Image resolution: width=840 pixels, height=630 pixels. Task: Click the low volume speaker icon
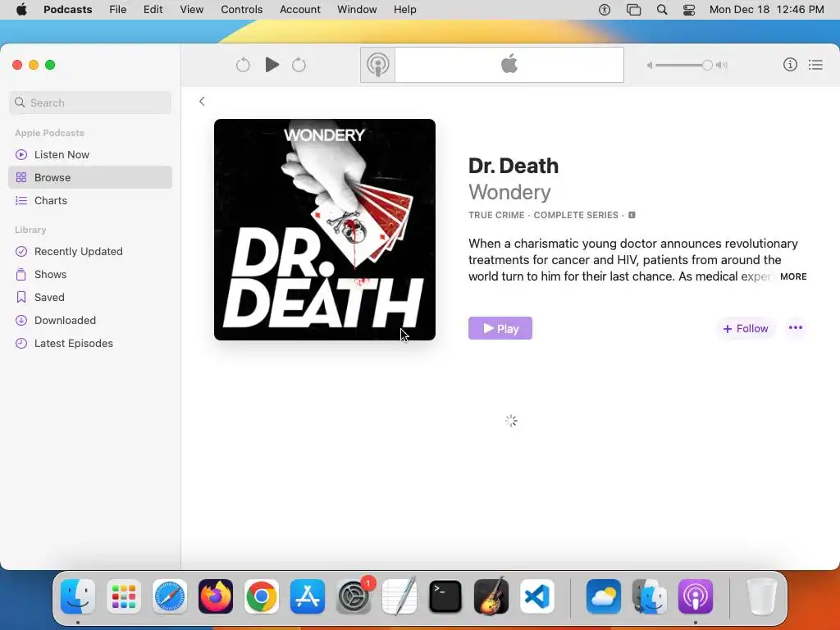(x=650, y=65)
